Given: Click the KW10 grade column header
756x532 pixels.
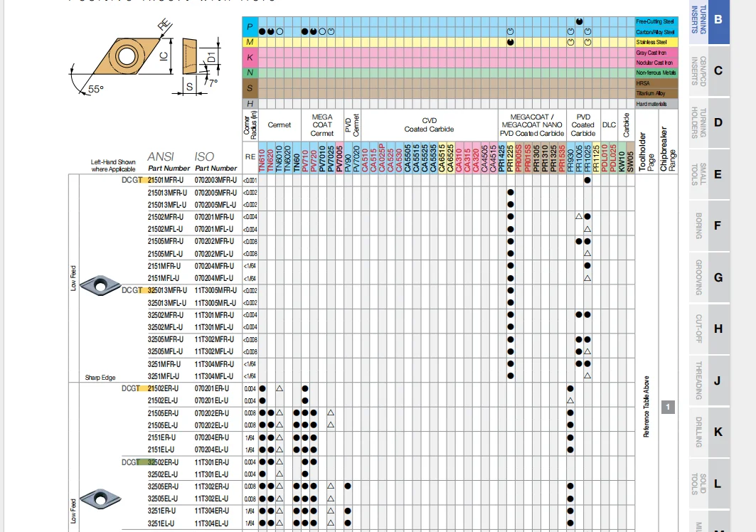Looking at the screenshot, I should click(x=622, y=157).
